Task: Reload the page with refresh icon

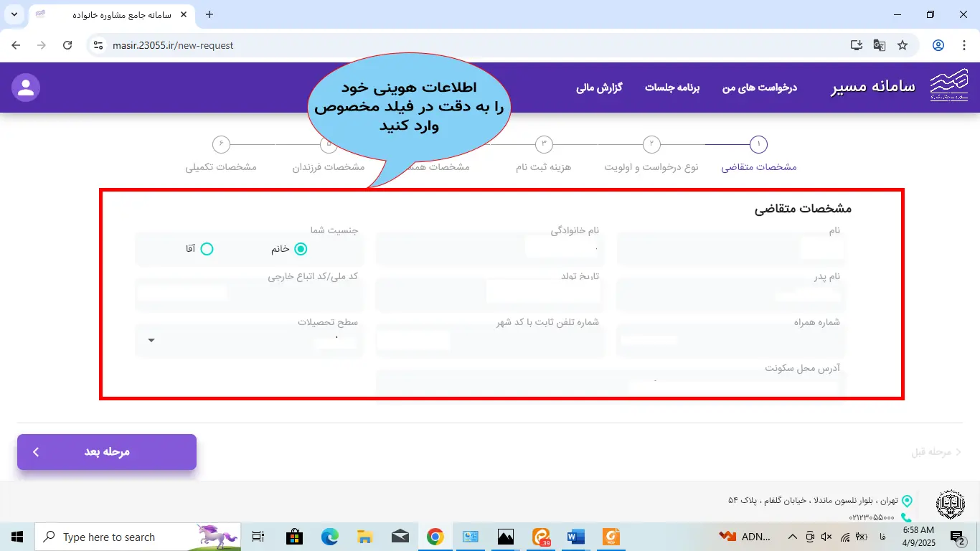Action: pos(67,45)
